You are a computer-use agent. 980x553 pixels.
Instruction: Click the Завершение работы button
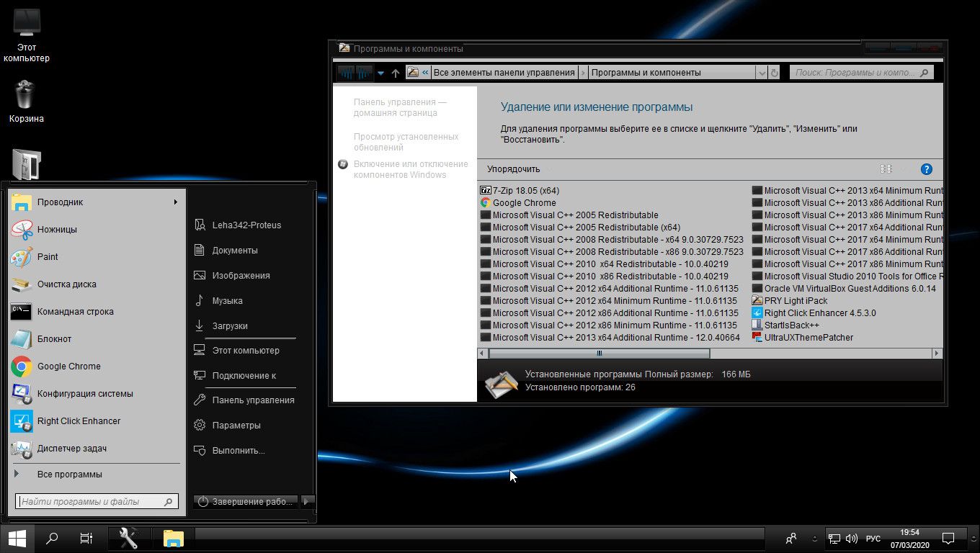[x=246, y=501]
